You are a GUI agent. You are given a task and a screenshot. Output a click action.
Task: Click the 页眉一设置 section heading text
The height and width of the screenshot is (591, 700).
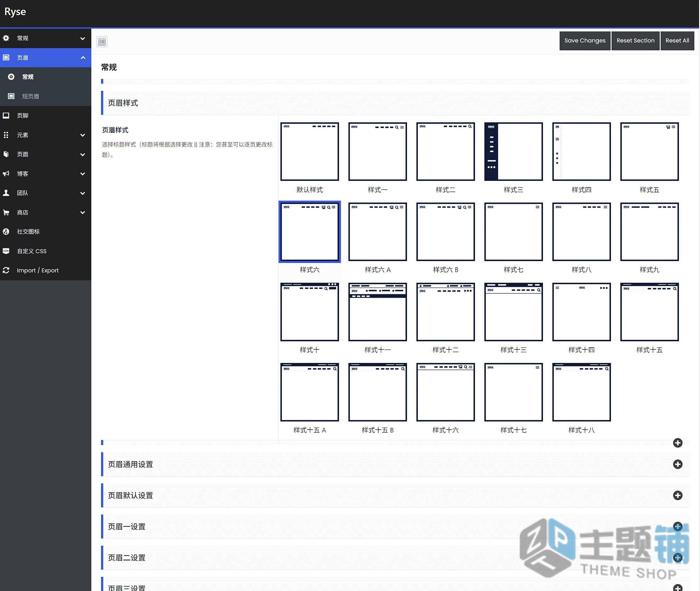[x=127, y=527]
